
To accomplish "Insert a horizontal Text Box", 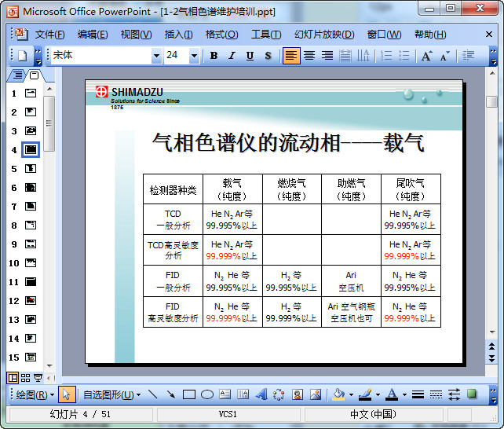I will click(x=225, y=394).
